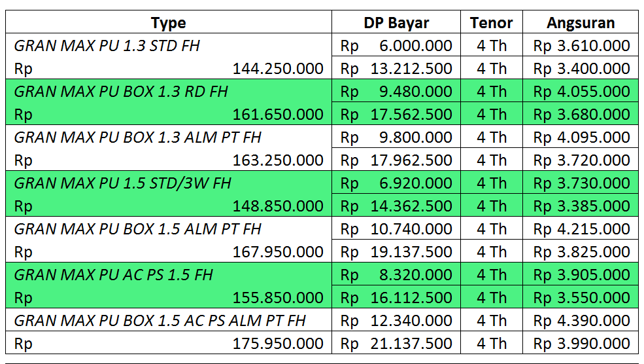
Task: Select the installment Rp 4.390.000
Action: [581, 321]
